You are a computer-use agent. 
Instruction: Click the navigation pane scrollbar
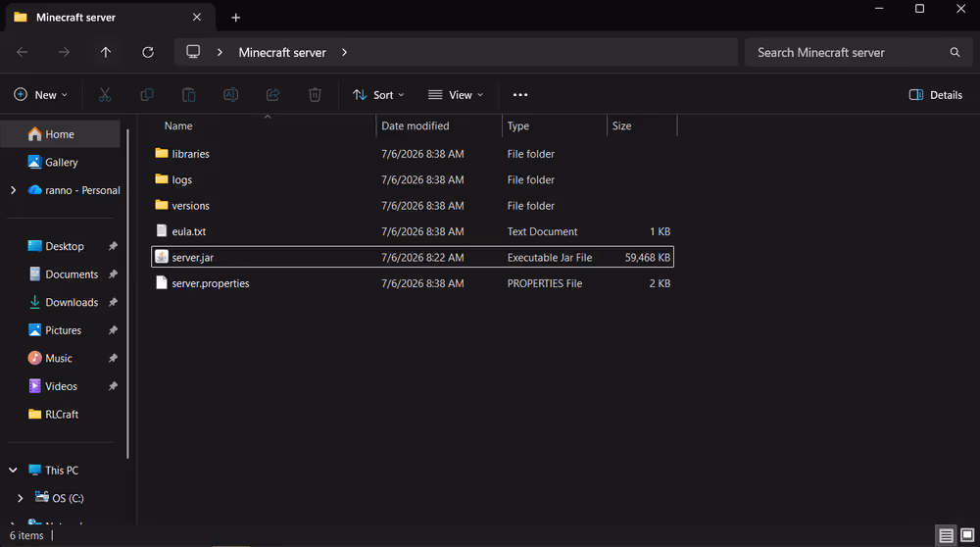127,294
